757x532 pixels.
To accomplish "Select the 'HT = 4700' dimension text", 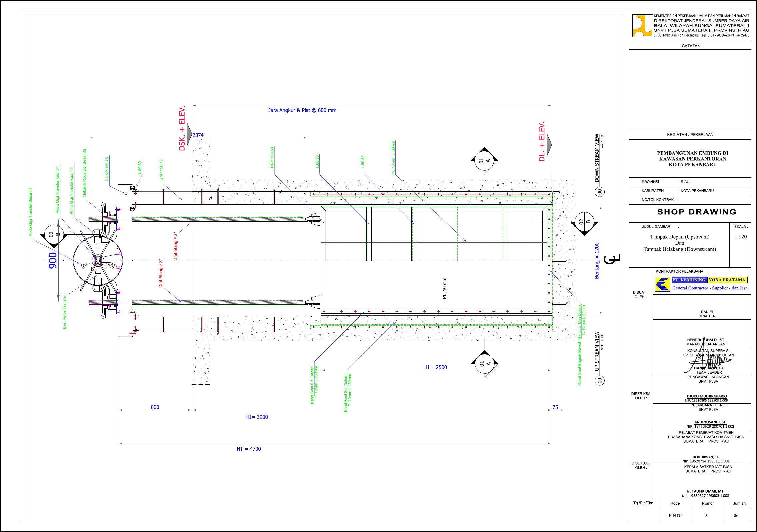I will tap(249, 449).
